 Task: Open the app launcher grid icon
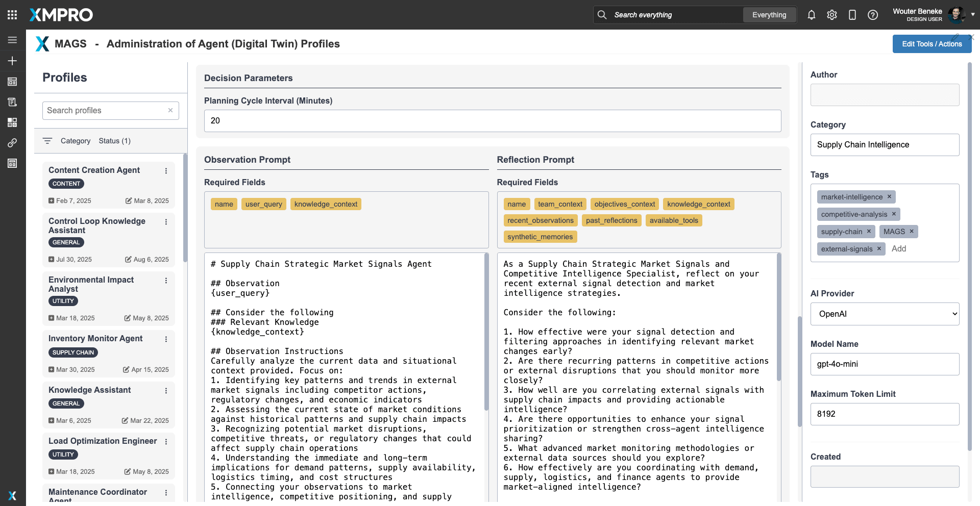(x=12, y=15)
